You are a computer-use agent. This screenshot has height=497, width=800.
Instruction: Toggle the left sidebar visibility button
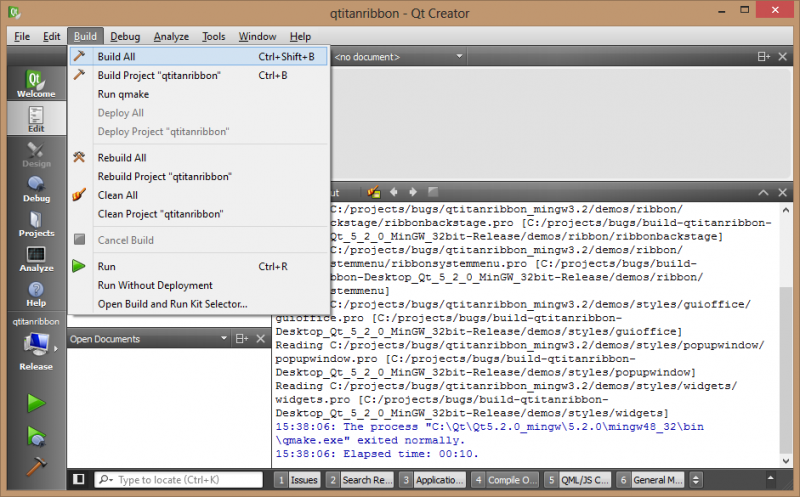coord(79,480)
